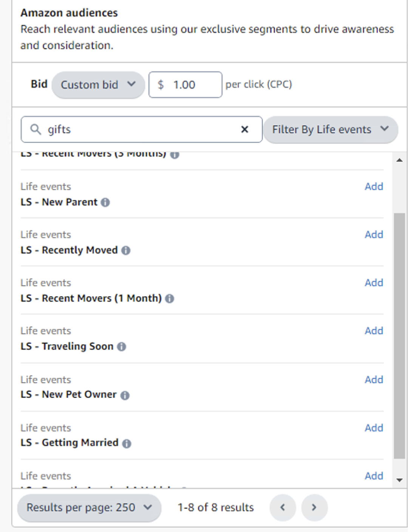Click the magnifying glass search icon
The width and height of the screenshot is (408, 532).
(36, 130)
